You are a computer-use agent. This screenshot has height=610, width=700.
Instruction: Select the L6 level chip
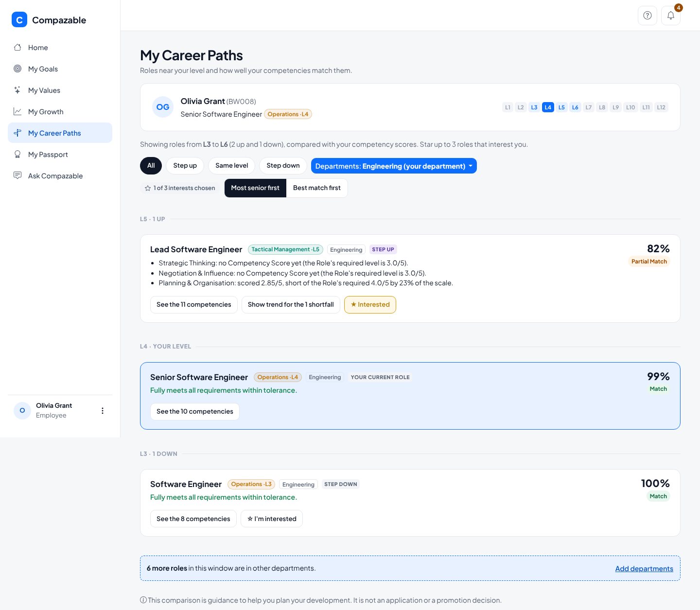coord(575,107)
